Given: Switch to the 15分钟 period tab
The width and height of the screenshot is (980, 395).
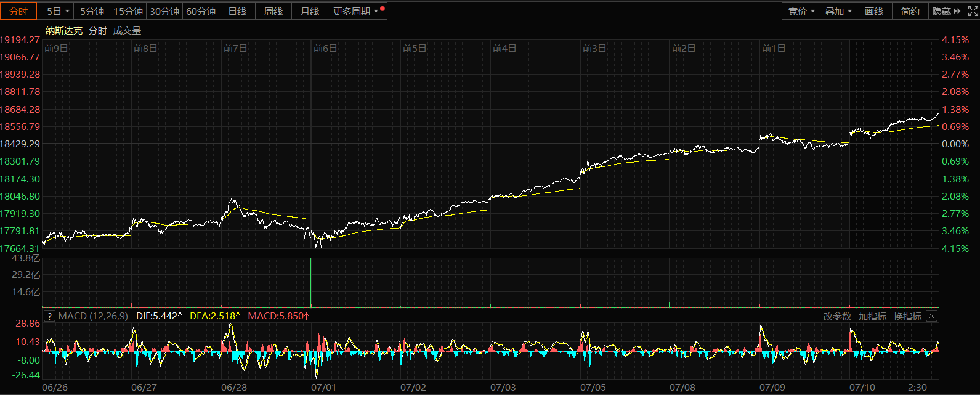Looking at the screenshot, I should point(128,11).
